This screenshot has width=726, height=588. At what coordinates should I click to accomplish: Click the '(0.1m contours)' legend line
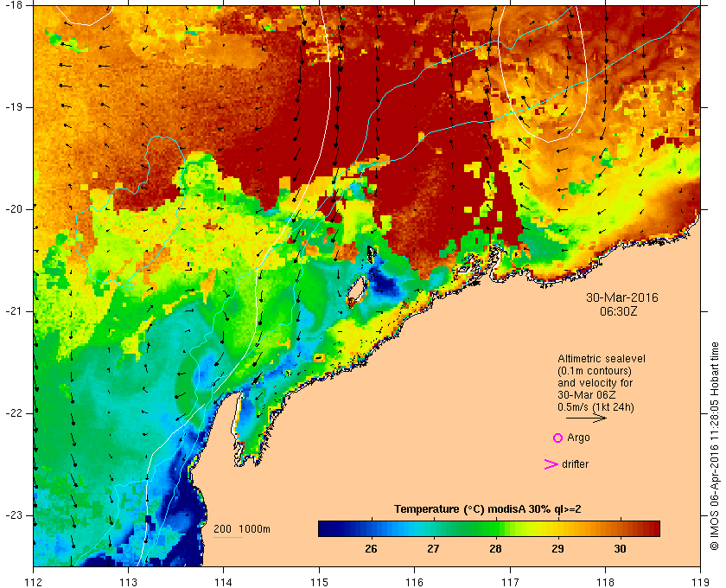[x=595, y=371]
